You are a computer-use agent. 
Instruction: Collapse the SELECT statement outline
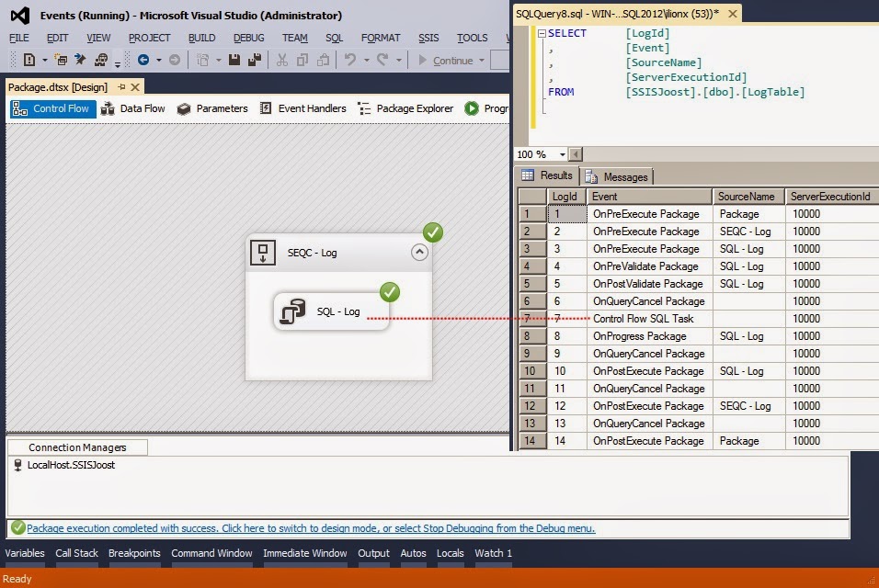pos(542,34)
